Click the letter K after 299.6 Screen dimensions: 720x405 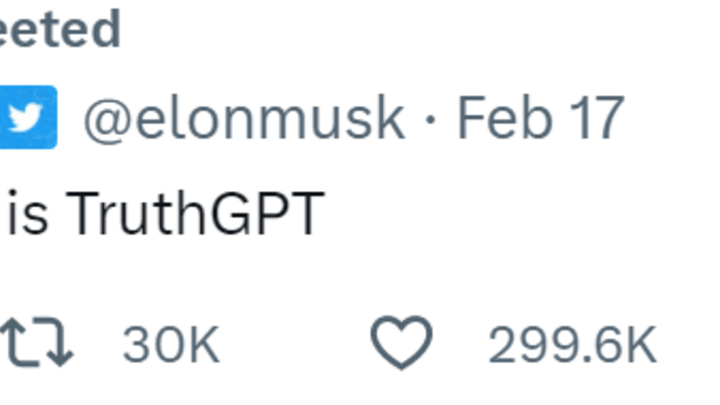[x=641, y=344]
